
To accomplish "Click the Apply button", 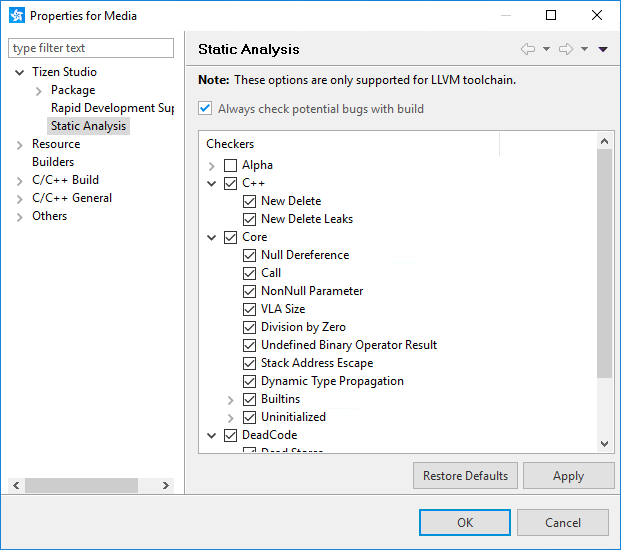I will click(x=568, y=476).
